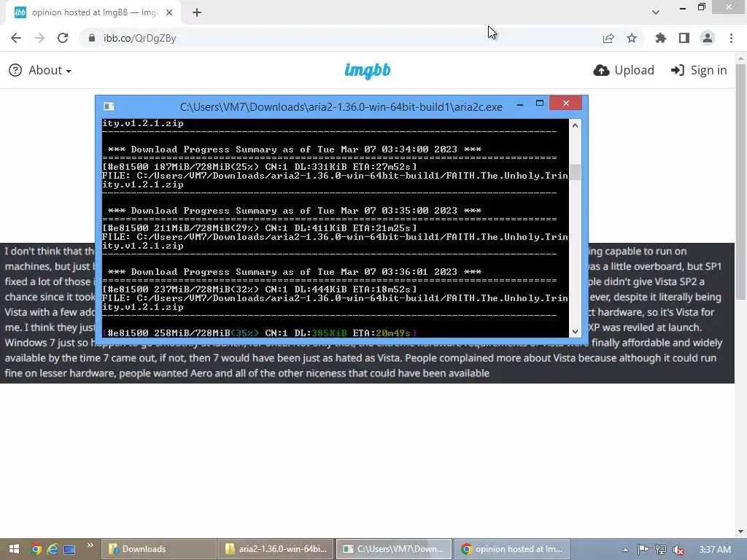Image resolution: width=747 pixels, height=560 pixels.
Task: Click the 03:34:00 Download Progress Summary line
Action: pos(295,149)
